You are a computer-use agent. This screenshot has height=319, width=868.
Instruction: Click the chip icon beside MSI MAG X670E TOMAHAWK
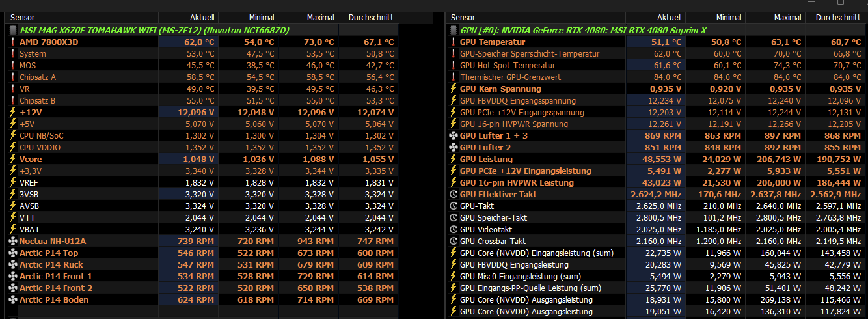12,30
